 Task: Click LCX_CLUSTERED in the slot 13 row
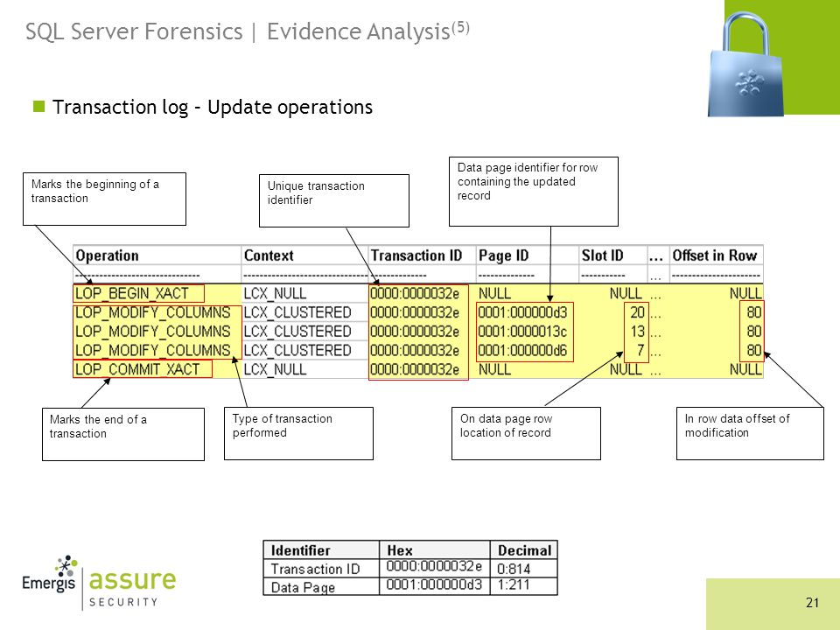pyautogui.click(x=297, y=331)
